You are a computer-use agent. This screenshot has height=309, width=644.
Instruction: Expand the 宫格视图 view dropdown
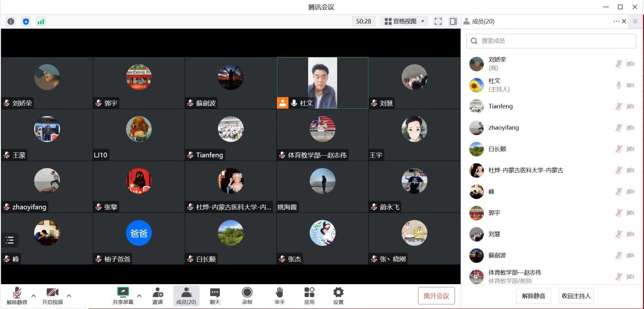tap(404, 21)
